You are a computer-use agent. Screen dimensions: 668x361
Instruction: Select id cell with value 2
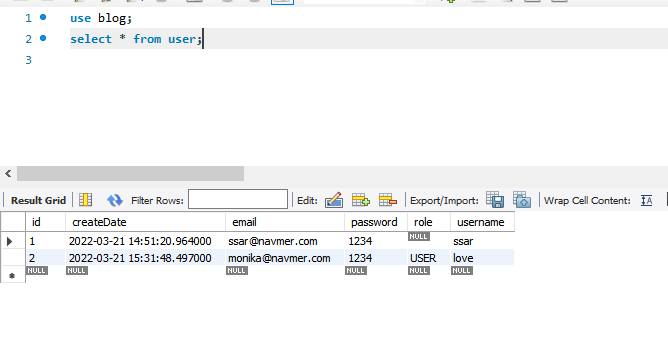(46, 258)
